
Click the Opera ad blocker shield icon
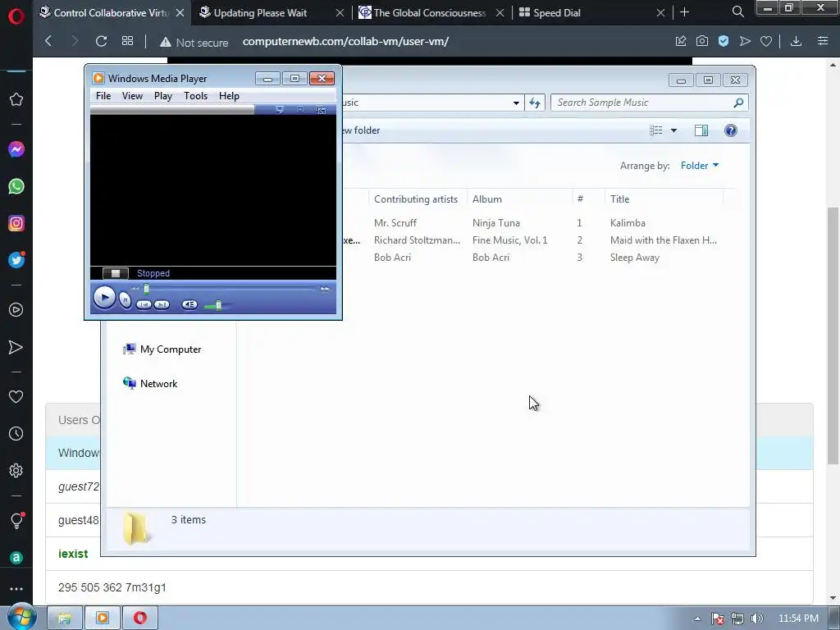tap(724, 41)
